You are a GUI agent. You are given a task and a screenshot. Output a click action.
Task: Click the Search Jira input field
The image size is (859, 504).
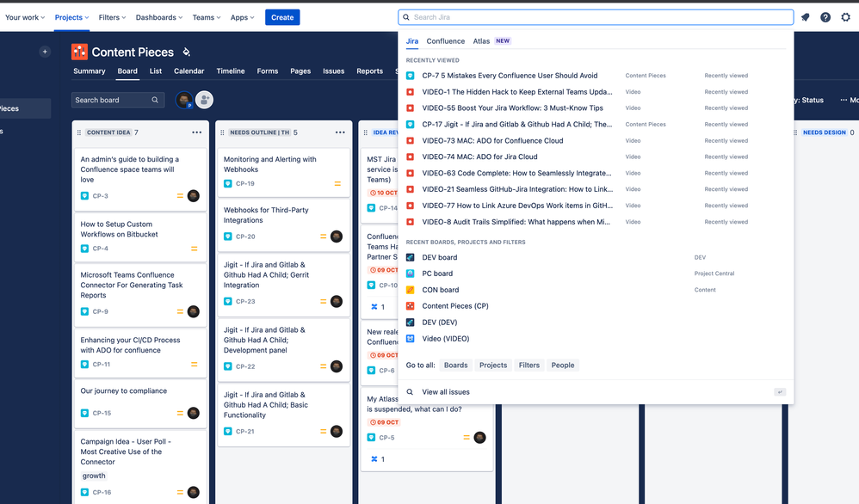coord(596,17)
